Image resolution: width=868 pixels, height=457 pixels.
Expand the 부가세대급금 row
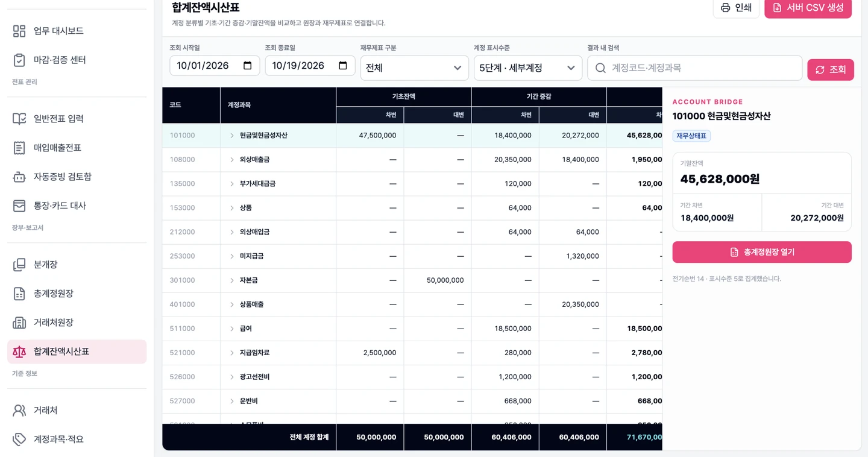point(231,184)
